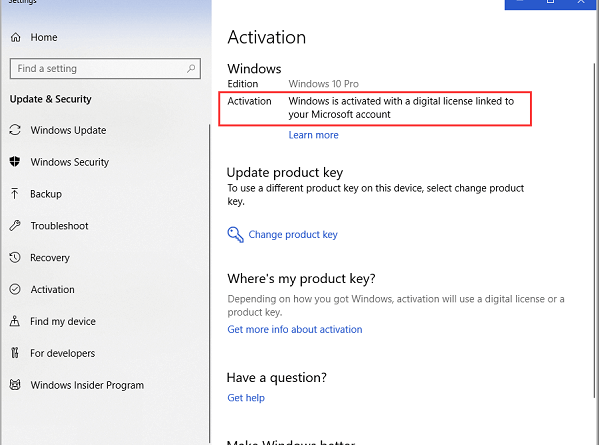This screenshot has height=445, width=600.
Task: Select the Troubleshoot wrench icon
Action: pyautogui.click(x=15, y=226)
